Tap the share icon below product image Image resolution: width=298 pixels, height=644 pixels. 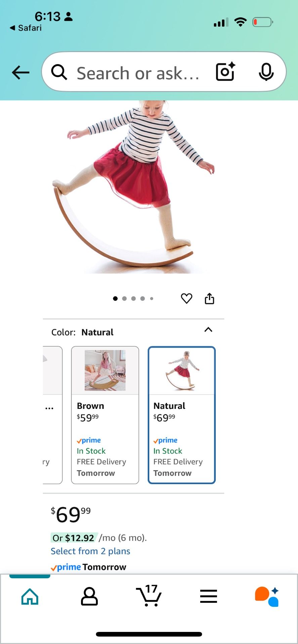209,298
